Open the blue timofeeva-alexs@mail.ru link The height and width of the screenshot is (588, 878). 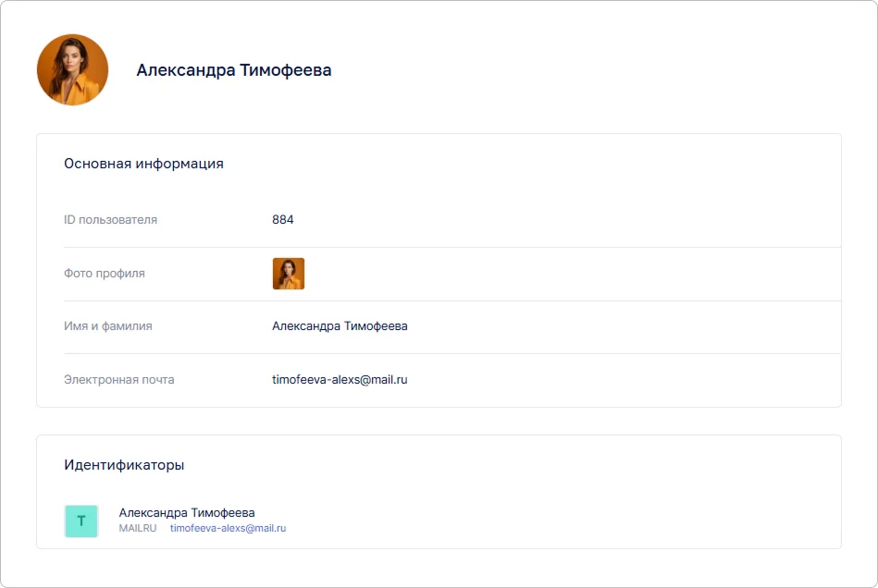tap(228, 528)
